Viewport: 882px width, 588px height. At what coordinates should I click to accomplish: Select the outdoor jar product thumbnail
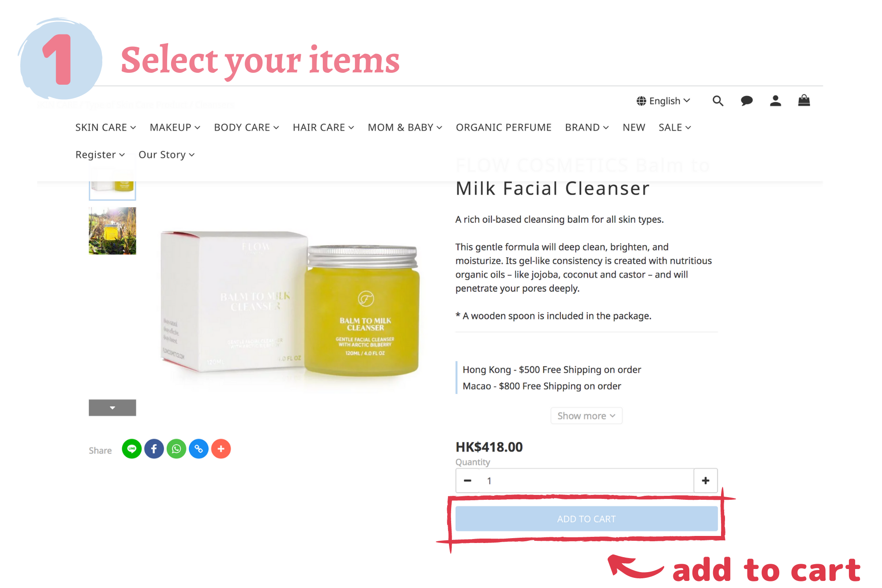tap(112, 231)
